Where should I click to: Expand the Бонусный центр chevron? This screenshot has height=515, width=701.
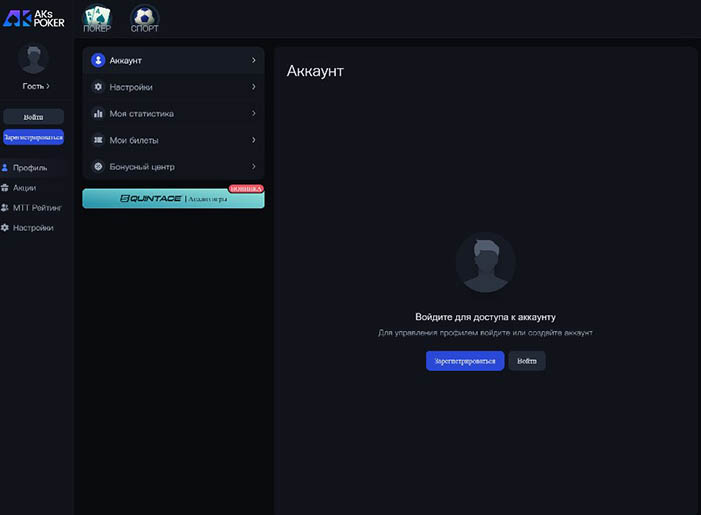(x=253, y=166)
